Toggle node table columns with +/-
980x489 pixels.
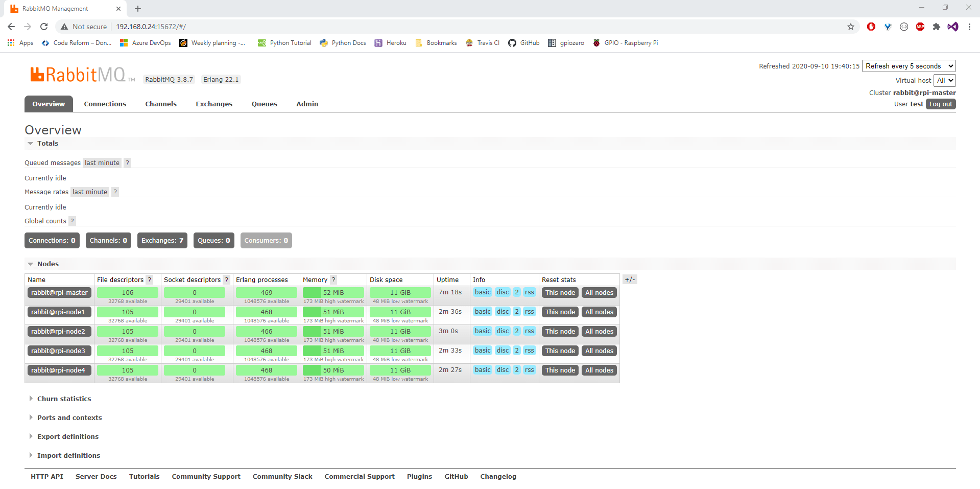pos(630,280)
